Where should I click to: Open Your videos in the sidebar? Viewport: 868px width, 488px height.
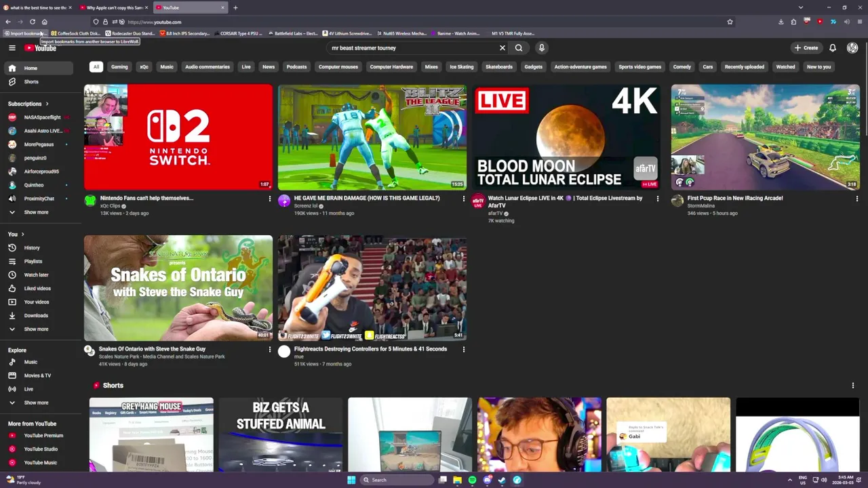39,302
